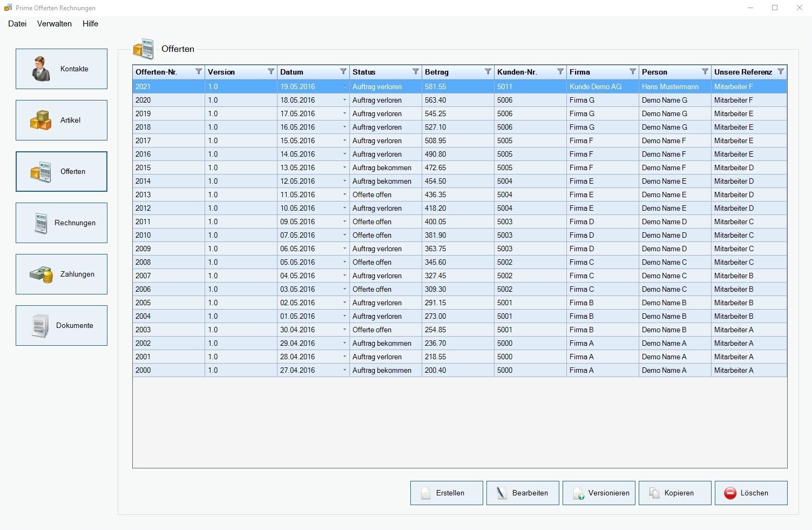Click Firma E in row 2012
812x530 pixels.
[x=603, y=208]
